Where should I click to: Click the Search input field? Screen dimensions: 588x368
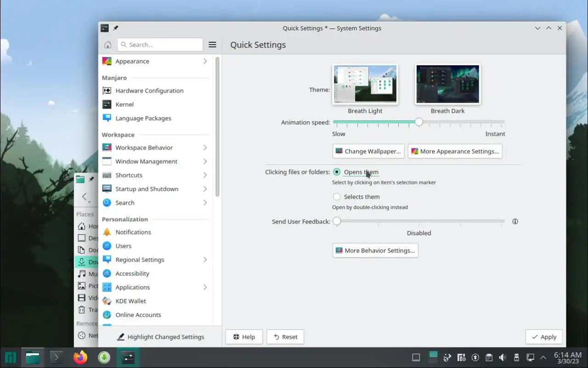click(160, 45)
